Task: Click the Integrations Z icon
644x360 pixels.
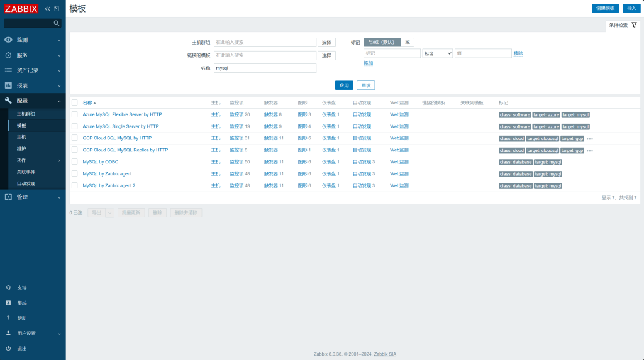Action: (8, 303)
